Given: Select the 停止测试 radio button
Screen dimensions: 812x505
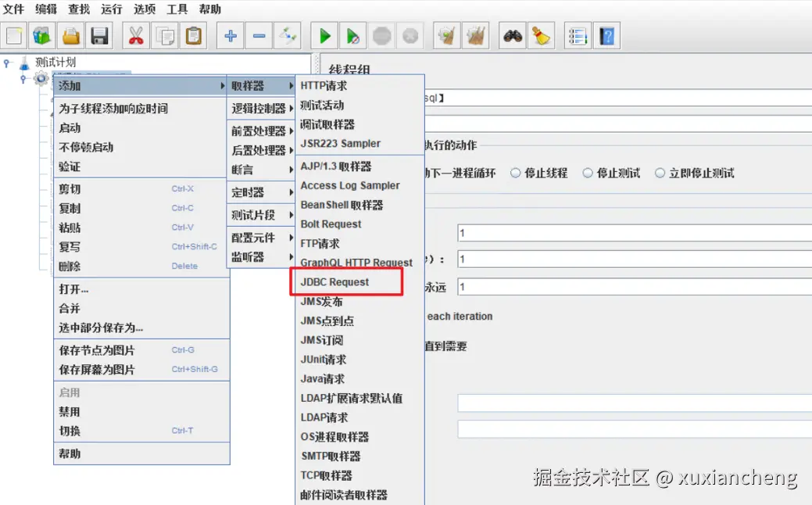Looking at the screenshot, I should click(588, 173).
